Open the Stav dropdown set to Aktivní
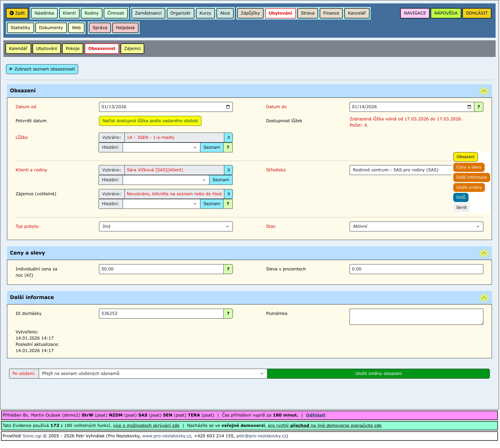The height and width of the screenshot is (448, 500). tap(416, 226)
